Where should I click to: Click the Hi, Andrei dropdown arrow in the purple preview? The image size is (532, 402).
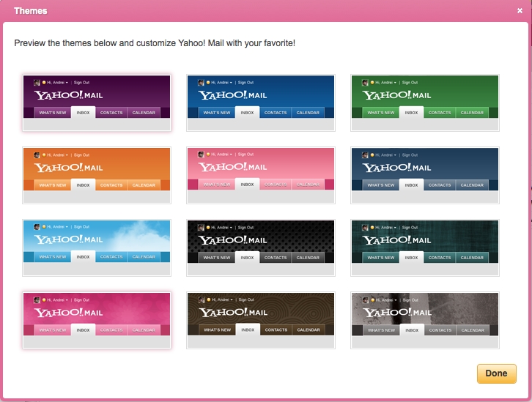click(67, 83)
